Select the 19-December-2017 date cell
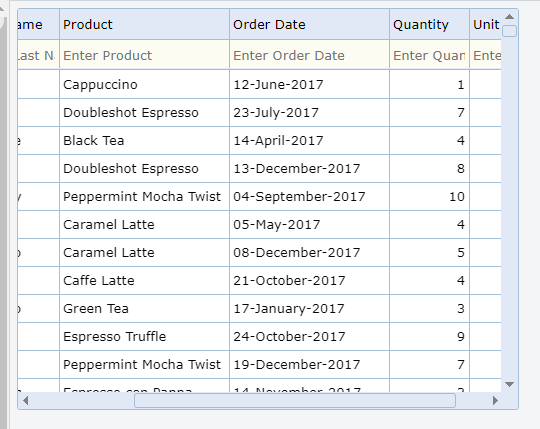This screenshot has height=429, width=540. click(x=309, y=365)
